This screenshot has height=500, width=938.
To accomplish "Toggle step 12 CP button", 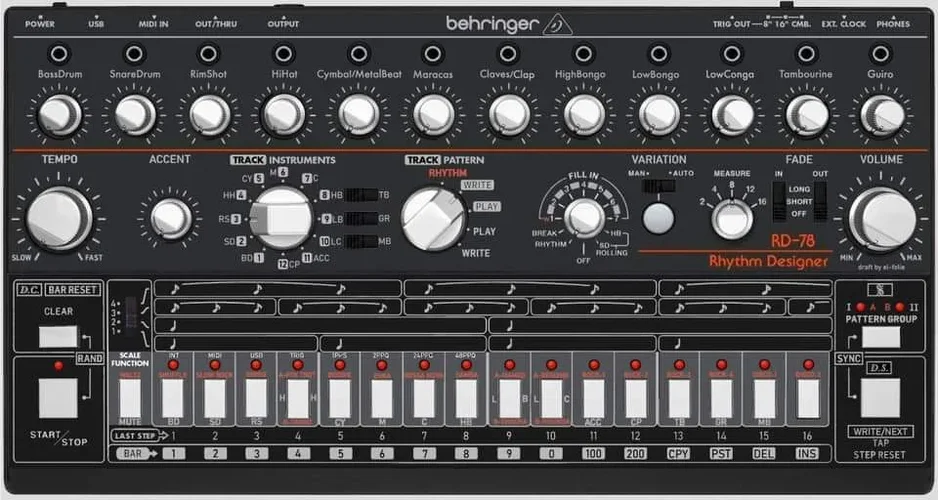I will point(636,398).
